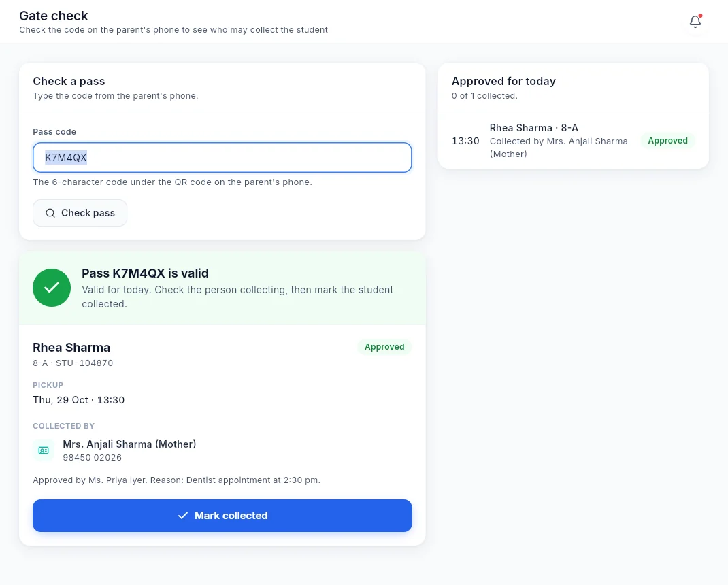Image resolution: width=728 pixels, height=585 pixels.
Task: Click the ID card icon beside Mrs. Anjali Sharma
Action: [x=44, y=450]
